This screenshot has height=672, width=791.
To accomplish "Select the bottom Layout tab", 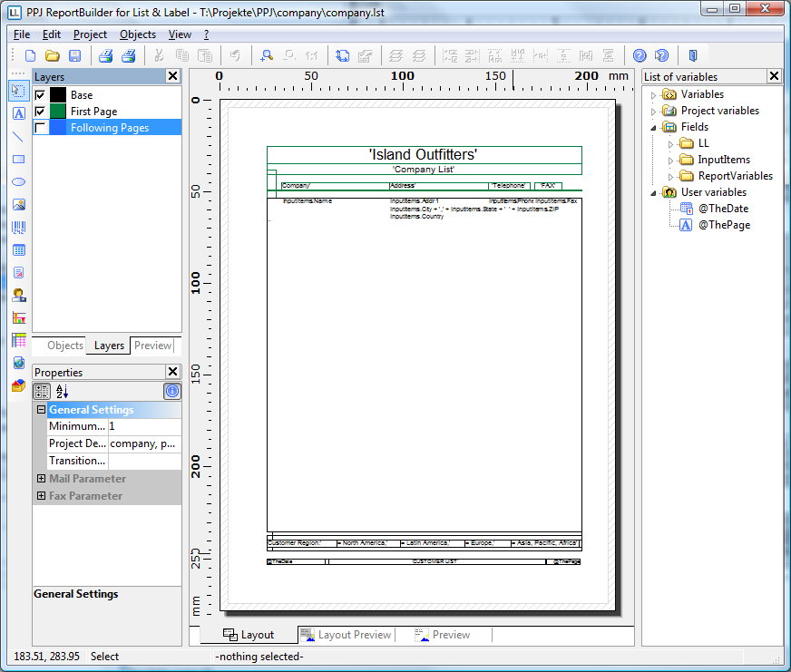I will [249, 635].
